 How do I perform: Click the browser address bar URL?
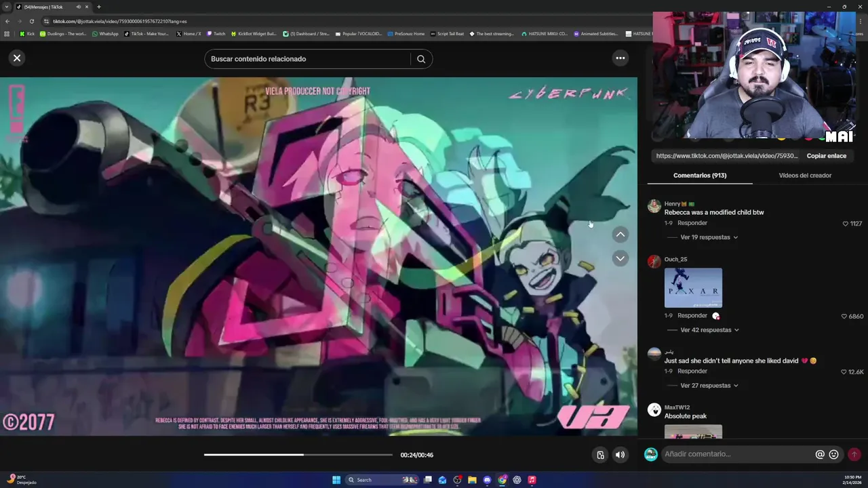point(119,21)
